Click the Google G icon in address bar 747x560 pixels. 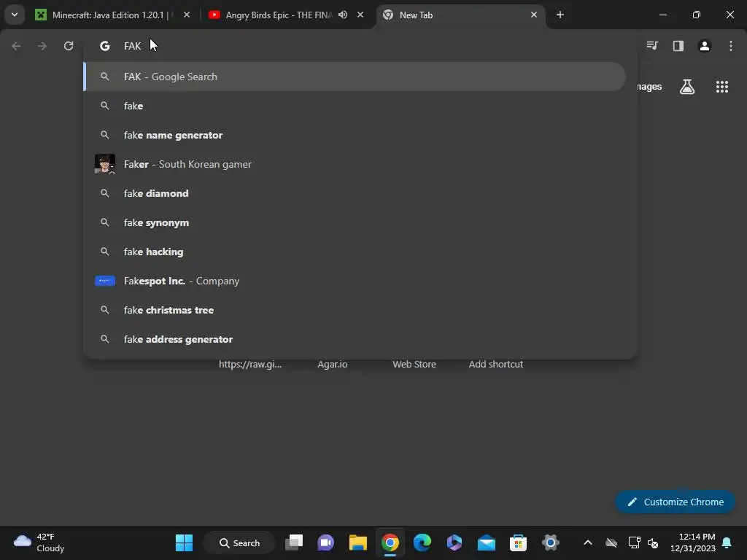[x=105, y=46]
